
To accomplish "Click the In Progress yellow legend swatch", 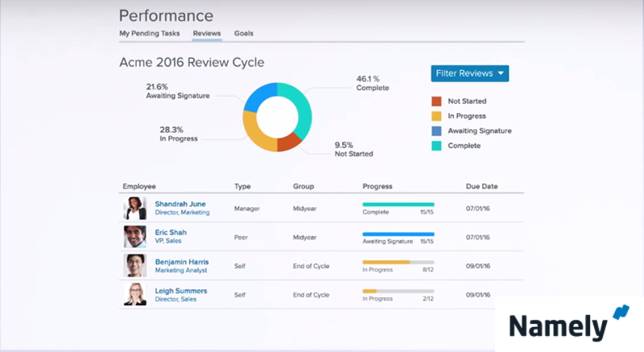I will pos(436,116).
